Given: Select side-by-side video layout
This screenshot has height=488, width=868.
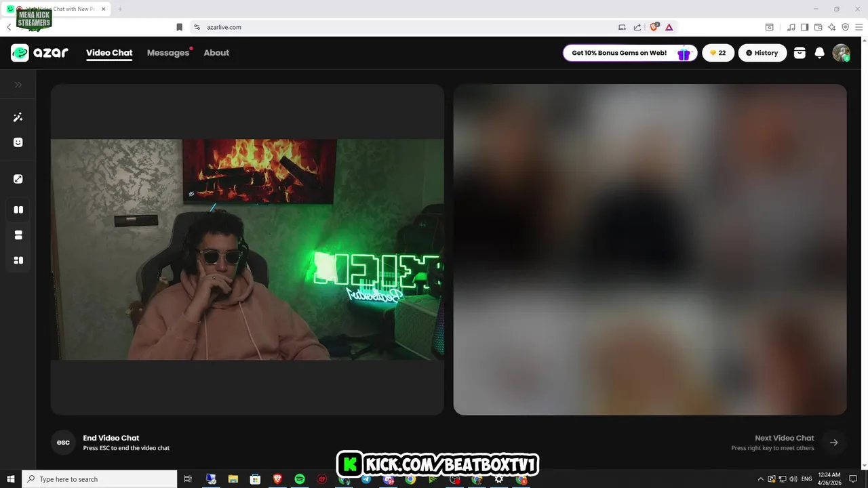Looking at the screenshot, I should coord(18,209).
